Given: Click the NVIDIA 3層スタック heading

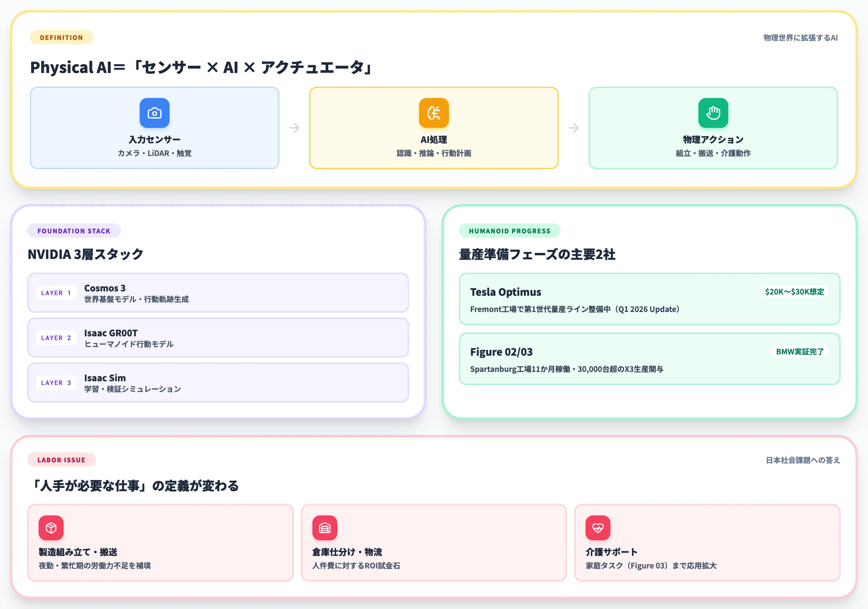Looking at the screenshot, I should click(x=85, y=254).
